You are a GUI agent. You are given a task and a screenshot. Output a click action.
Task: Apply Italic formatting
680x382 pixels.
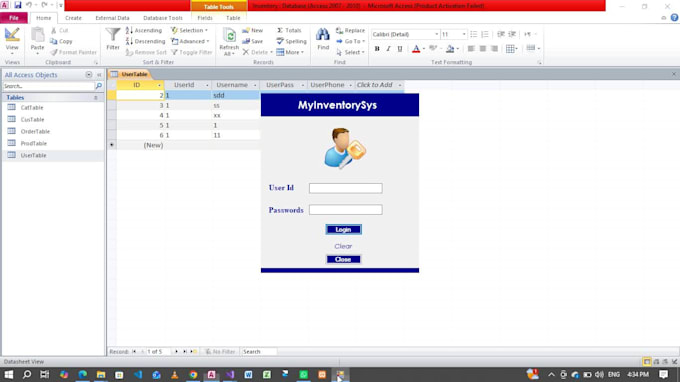(x=388, y=49)
